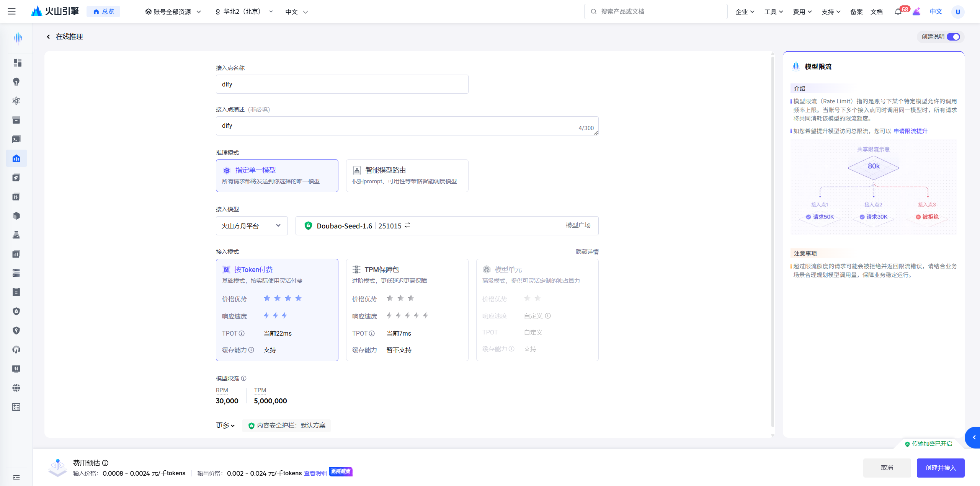Click the info icon beside 费用预估
Viewport: 980px width, 486px height.
pos(105,463)
